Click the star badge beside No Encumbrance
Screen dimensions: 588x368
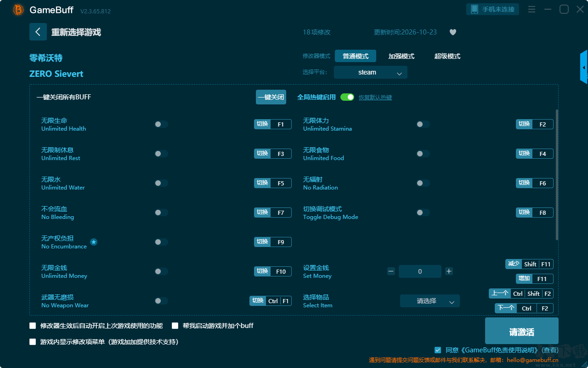tap(94, 242)
